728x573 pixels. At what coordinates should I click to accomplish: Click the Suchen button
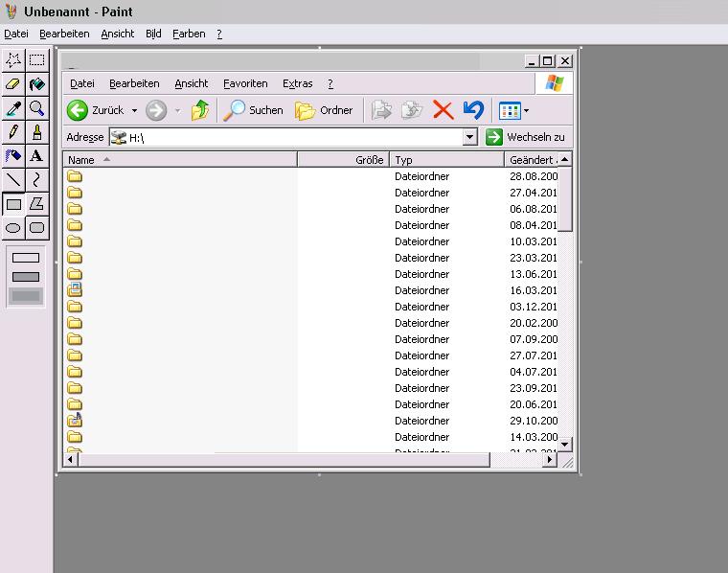[254, 110]
